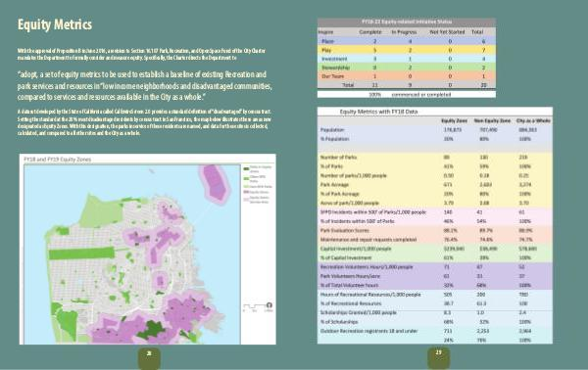Select the yellow Play row in status table
Image resolution: width=588 pixels, height=370 pixels.
(x=407, y=50)
